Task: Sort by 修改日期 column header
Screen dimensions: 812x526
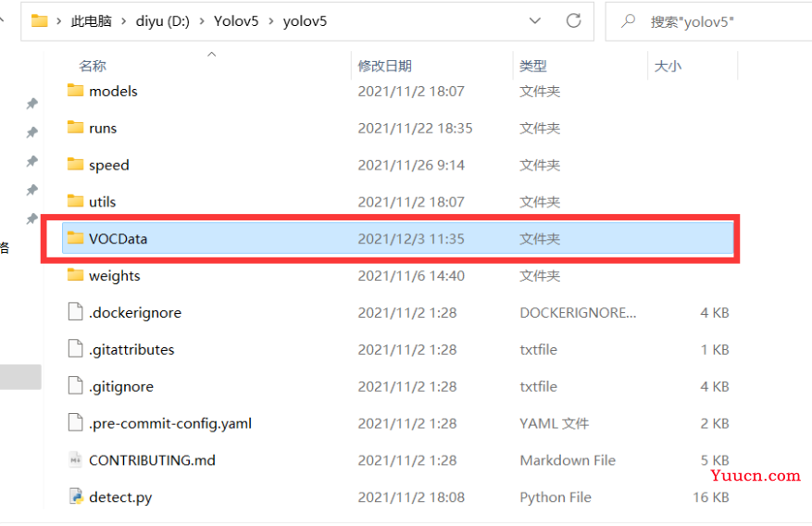Action: pyautogui.click(x=385, y=66)
